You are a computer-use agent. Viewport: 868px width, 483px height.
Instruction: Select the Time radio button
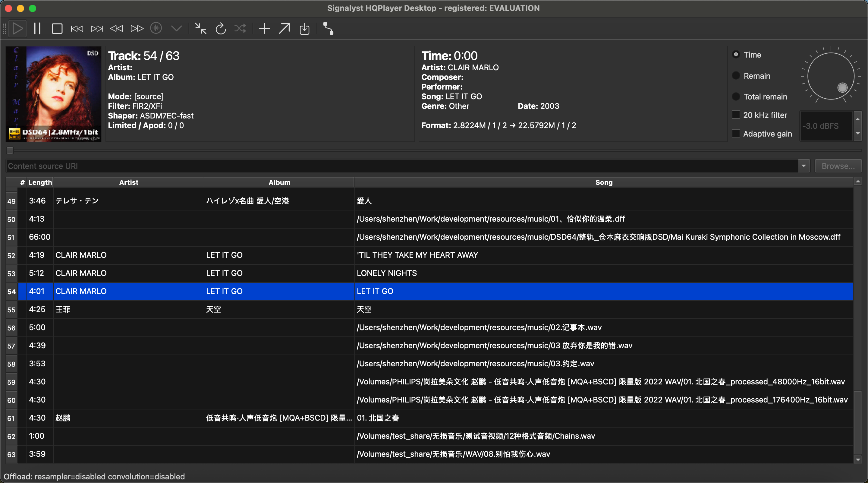click(736, 55)
